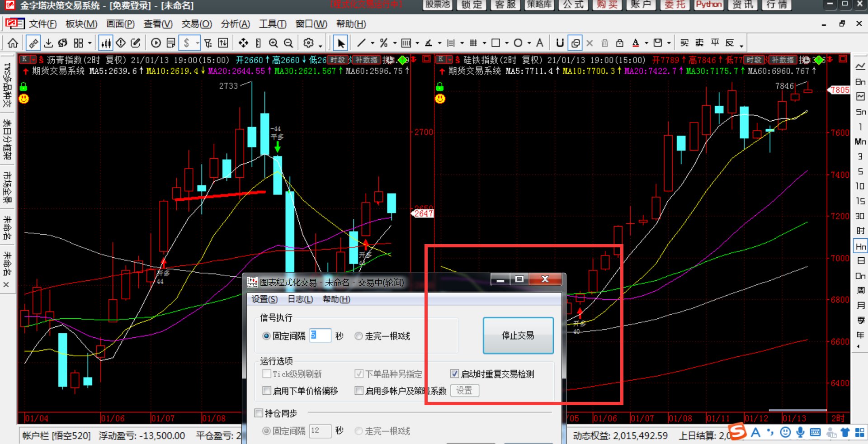Viewport: 868px width, 444px height.
Task: Expand the rectangle tool dropdown arrow
Action: tap(507, 43)
